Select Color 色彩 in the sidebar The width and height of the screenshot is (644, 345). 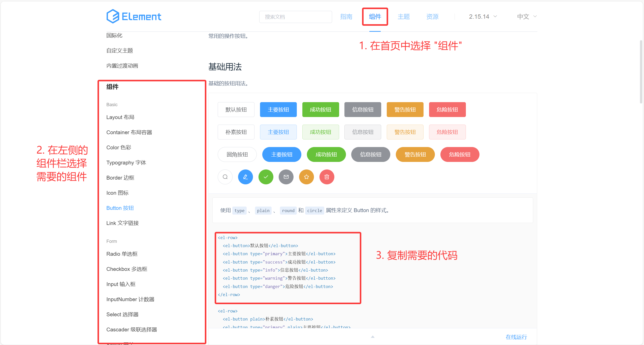[119, 148]
